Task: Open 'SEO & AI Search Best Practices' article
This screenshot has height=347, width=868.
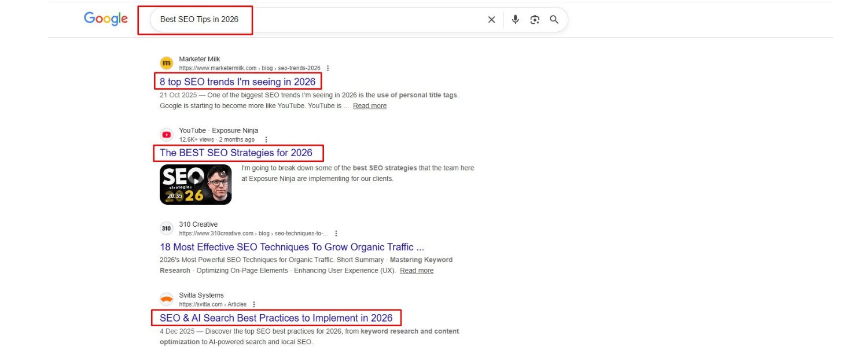Action: pos(276,318)
